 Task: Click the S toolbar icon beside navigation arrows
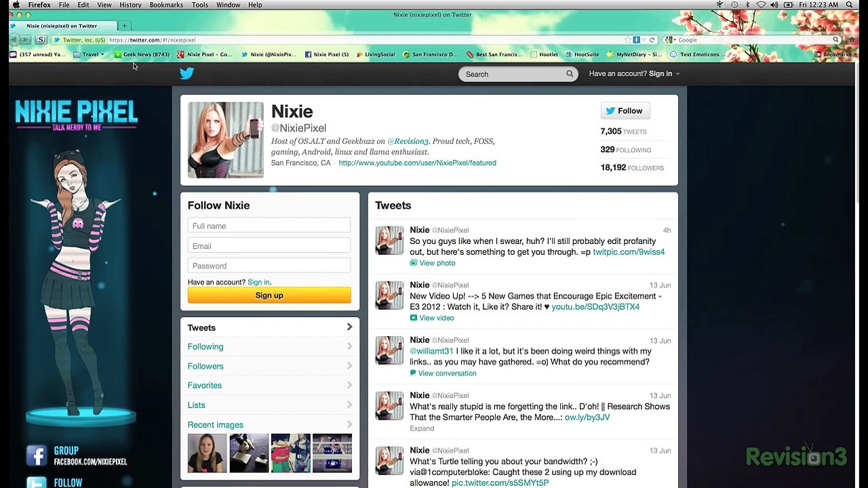pos(41,40)
